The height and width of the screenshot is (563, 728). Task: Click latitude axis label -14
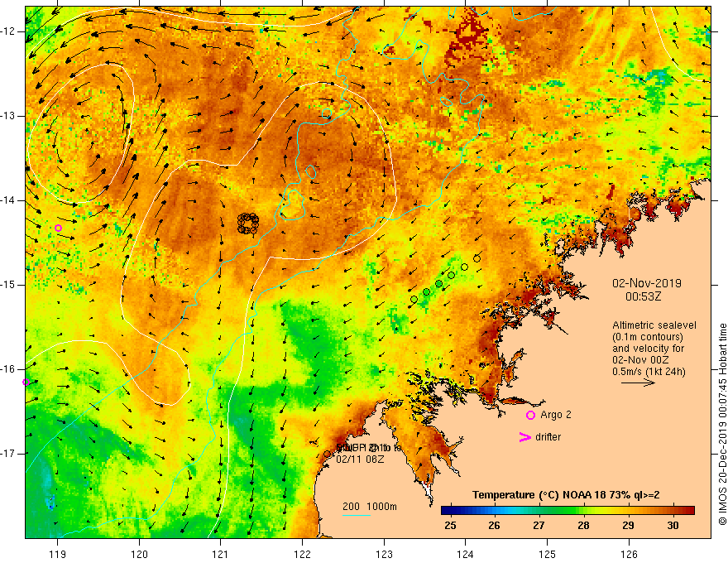coord(9,200)
